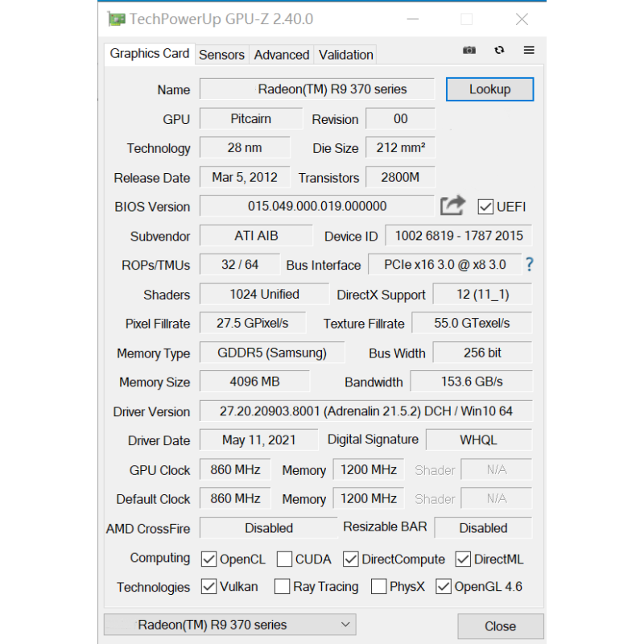Click the Memory Size value 4096 MB

pos(254,381)
